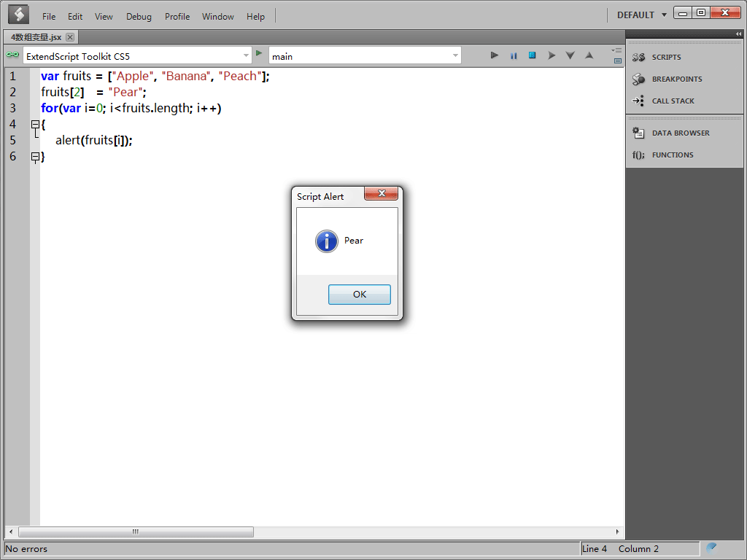The width and height of the screenshot is (747, 560).
Task: Start running the script with Run button
Action: tap(495, 55)
